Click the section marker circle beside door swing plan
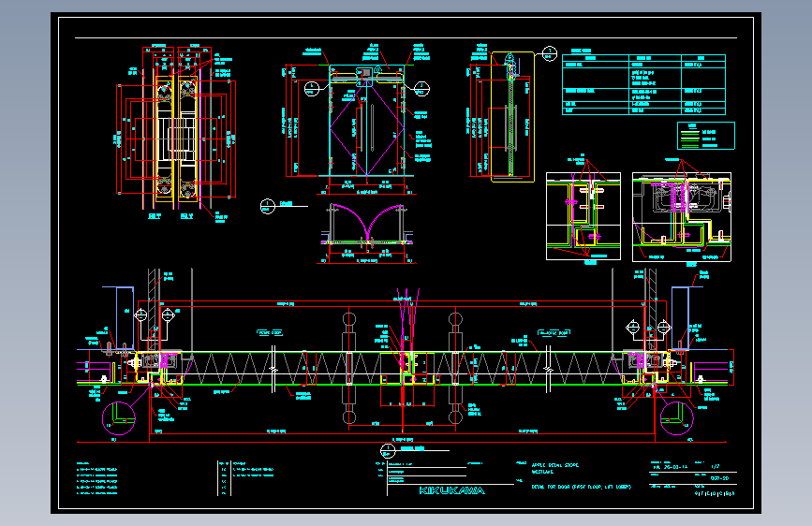Viewport: 812px width, 526px height. tap(267, 207)
